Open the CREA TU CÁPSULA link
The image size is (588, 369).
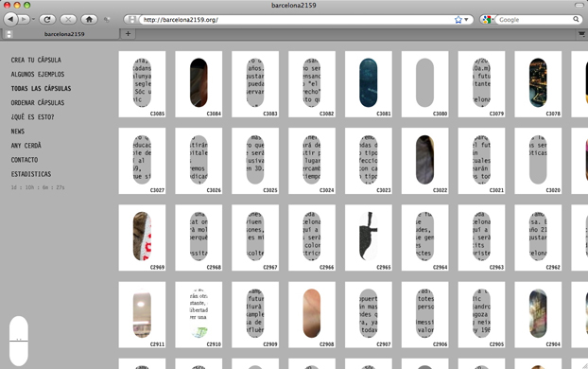pyautogui.click(x=36, y=60)
